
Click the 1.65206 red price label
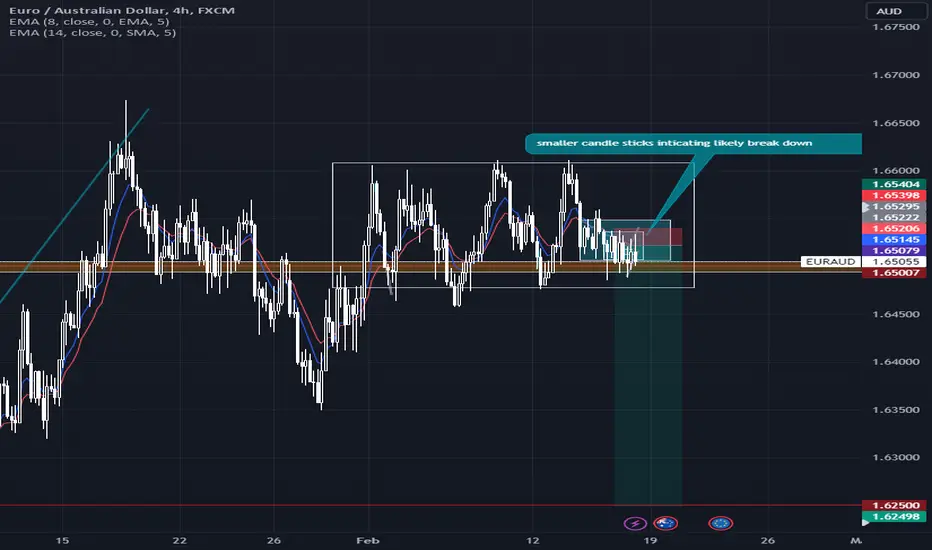pos(894,228)
